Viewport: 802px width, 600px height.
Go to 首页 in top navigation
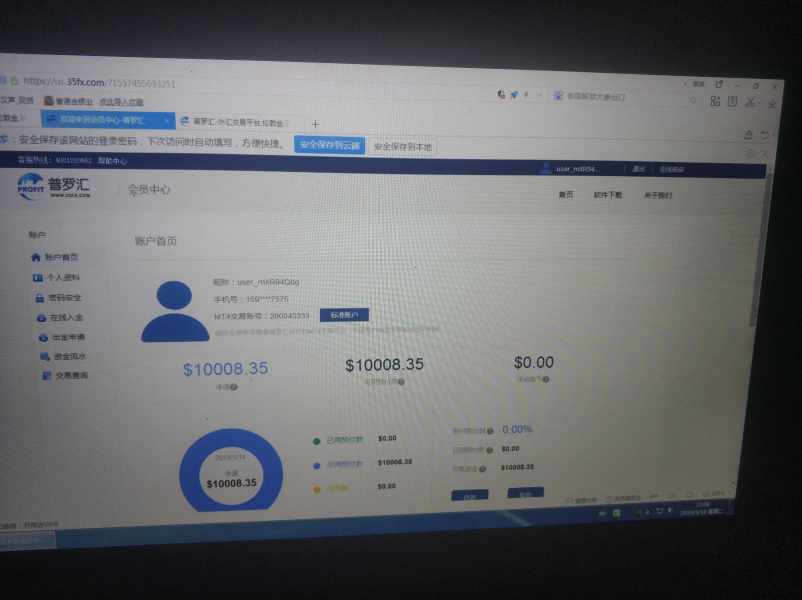[x=565, y=194]
